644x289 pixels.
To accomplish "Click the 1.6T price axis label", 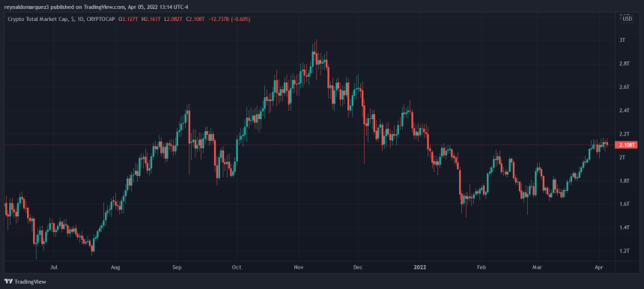I will point(624,204).
